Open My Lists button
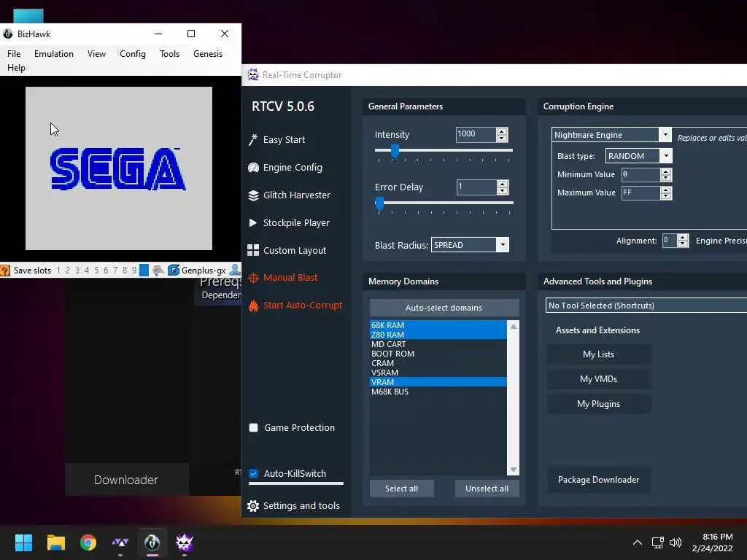747x560 pixels. tap(598, 354)
